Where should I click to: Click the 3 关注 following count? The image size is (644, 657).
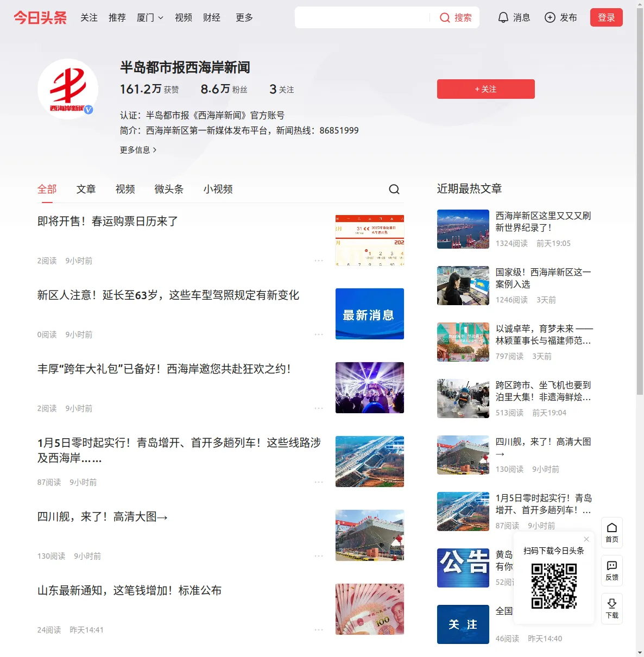tap(282, 89)
